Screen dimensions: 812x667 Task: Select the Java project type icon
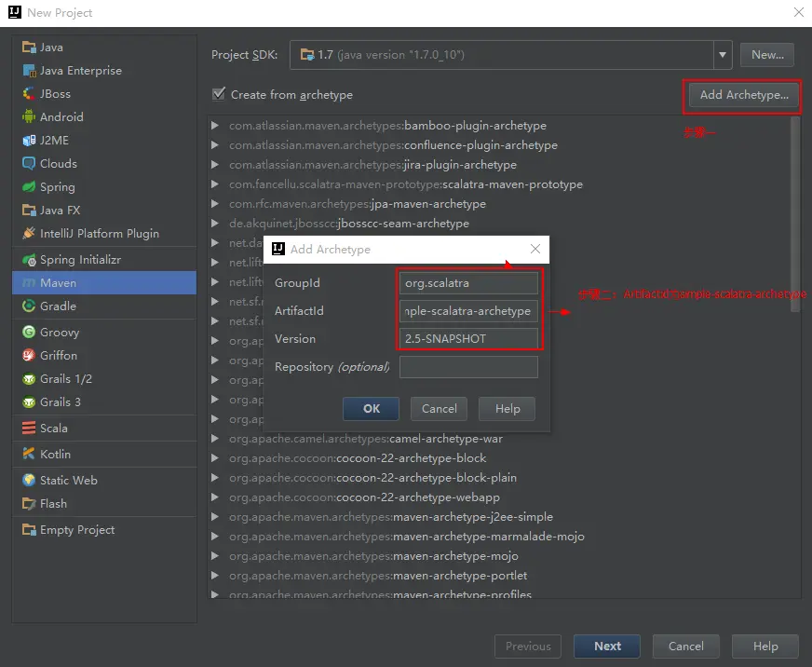29,48
